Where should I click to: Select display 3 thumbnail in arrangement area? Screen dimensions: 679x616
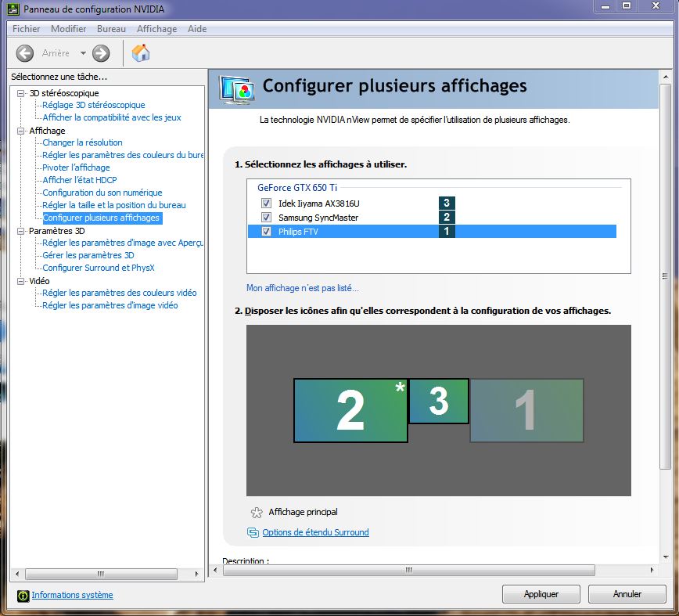(439, 401)
